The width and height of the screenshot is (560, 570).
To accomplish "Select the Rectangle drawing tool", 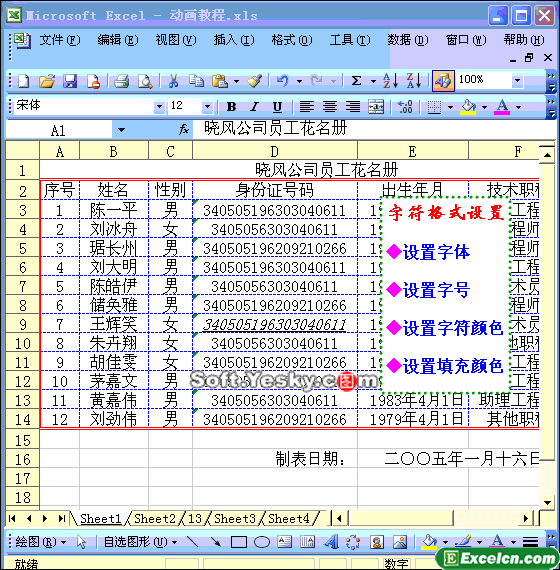I will [x=239, y=542].
